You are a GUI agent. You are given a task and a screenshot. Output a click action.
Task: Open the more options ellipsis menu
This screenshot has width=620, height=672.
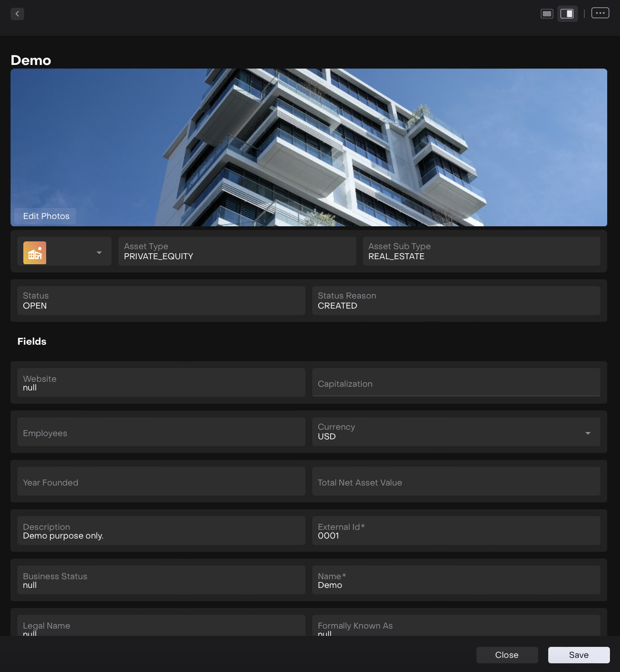coord(600,13)
